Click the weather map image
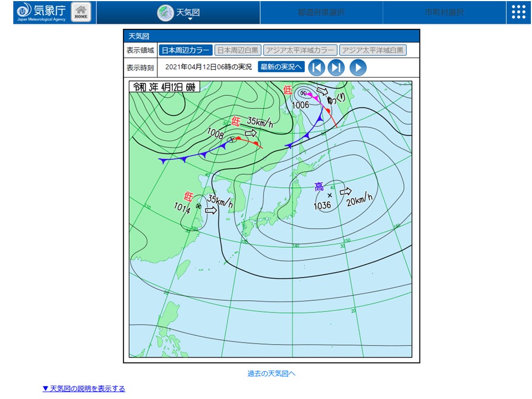This screenshot has height=399, width=532. 270,219
